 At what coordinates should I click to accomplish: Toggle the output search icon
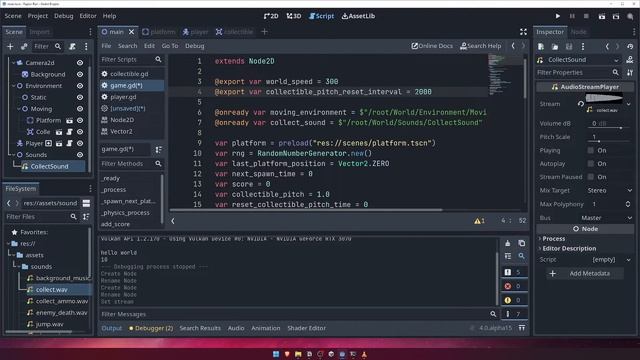tap(522, 256)
